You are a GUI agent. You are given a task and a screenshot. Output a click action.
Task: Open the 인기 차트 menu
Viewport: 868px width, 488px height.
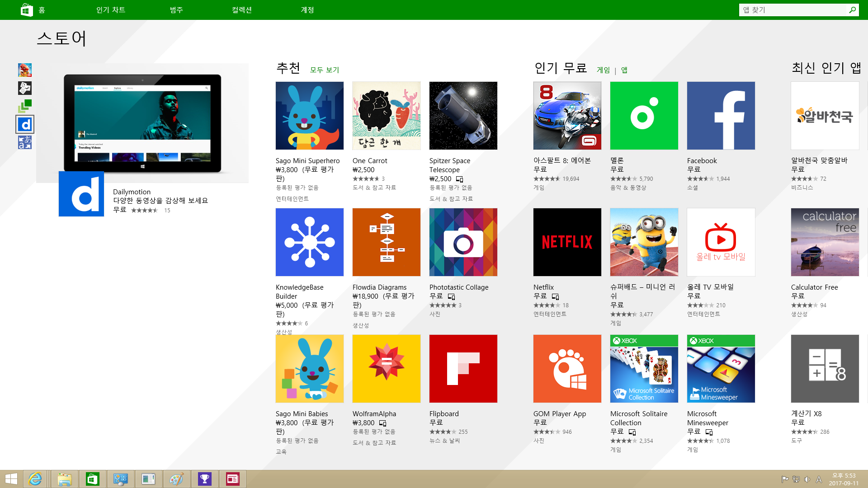[111, 10]
